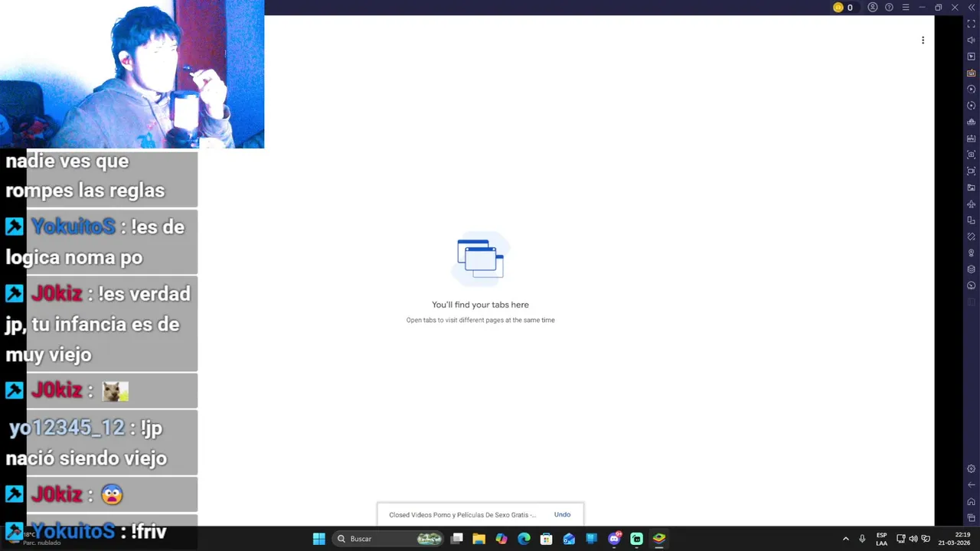Image resolution: width=980 pixels, height=551 pixels.
Task: Switch the ESP LAA keyboard language indicator
Action: (882, 539)
